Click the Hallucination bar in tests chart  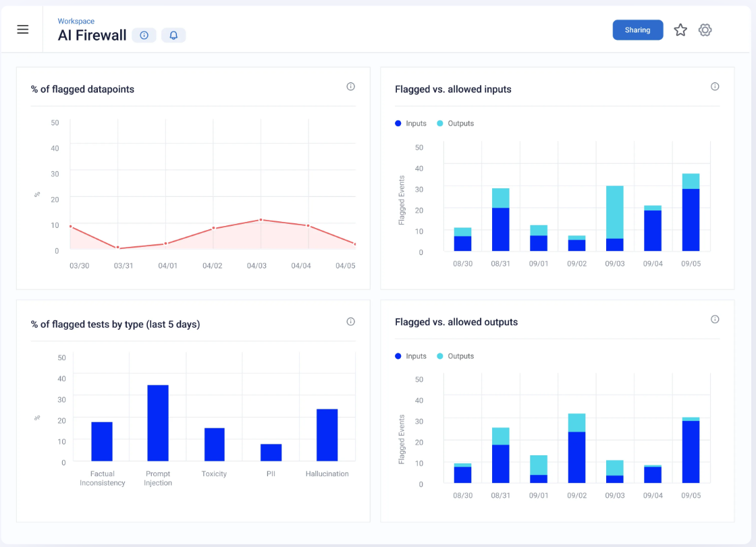tap(327, 435)
